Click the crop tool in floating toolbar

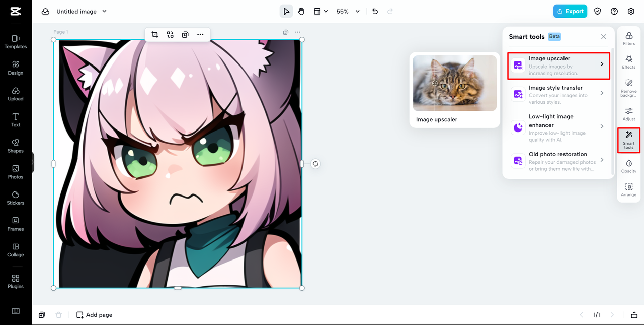[155, 34]
